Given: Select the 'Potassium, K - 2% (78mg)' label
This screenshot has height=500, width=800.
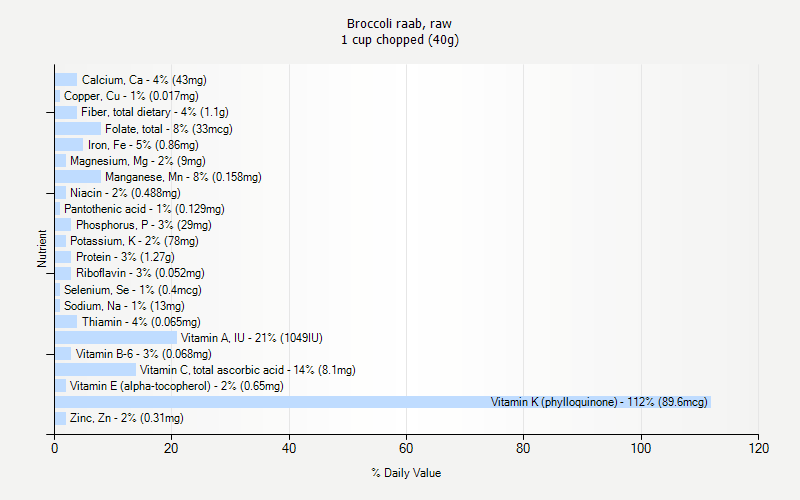Looking at the screenshot, I should tap(134, 241).
